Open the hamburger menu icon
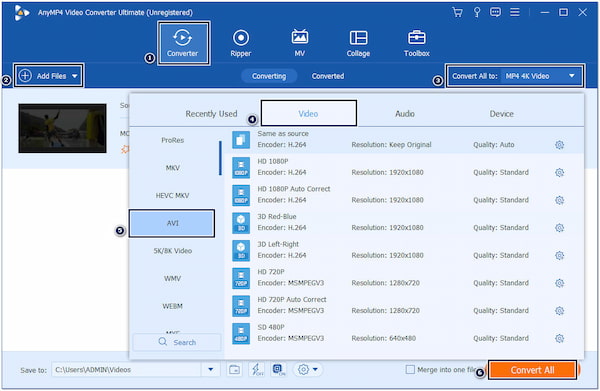Image resolution: width=600 pixels, height=391 pixels. point(515,13)
